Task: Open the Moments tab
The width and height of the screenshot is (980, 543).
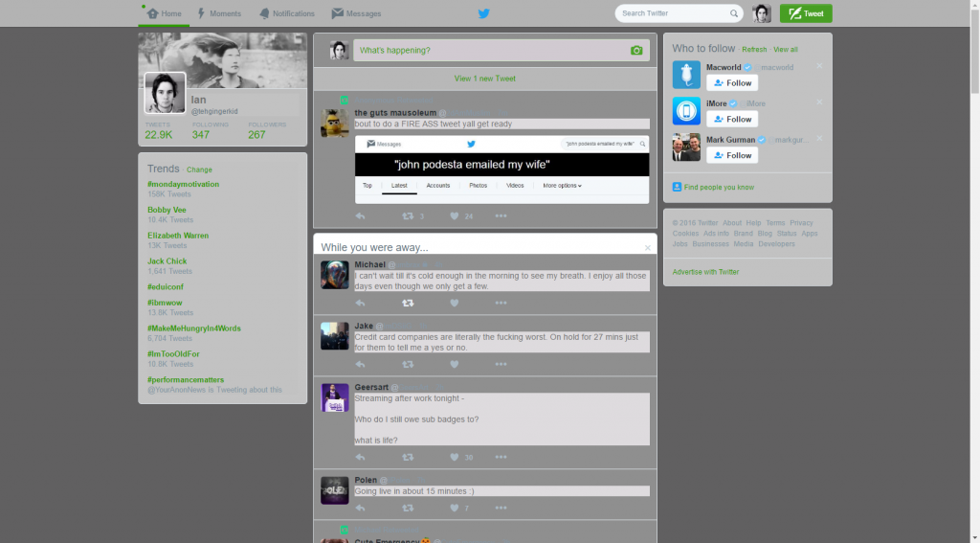Action: [x=219, y=13]
